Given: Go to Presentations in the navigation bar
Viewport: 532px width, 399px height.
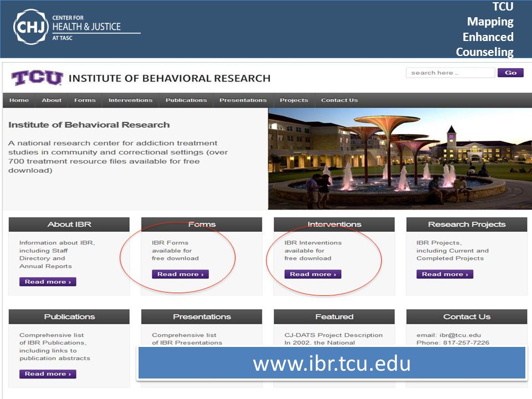Looking at the screenshot, I should [x=243, y=100].
